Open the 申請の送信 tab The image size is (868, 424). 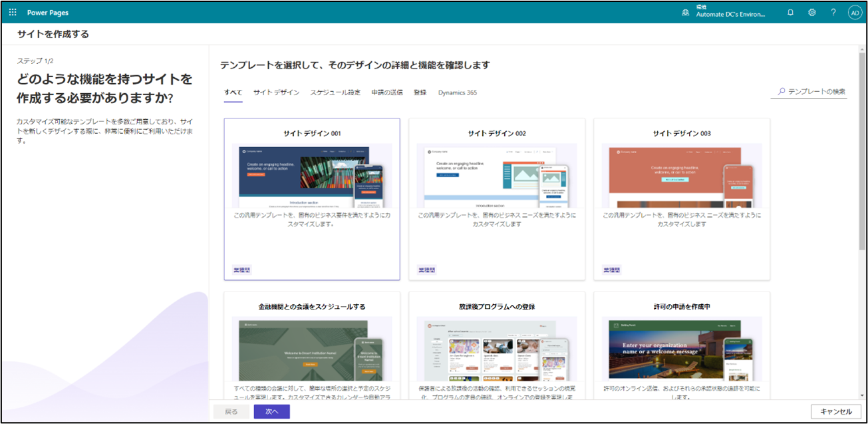(x=386, y=93)
